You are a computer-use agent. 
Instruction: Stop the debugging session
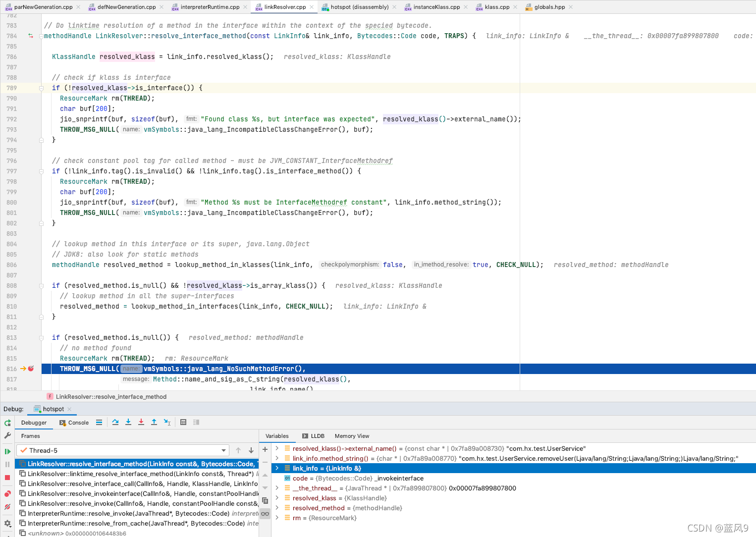(x=7, y=478)
